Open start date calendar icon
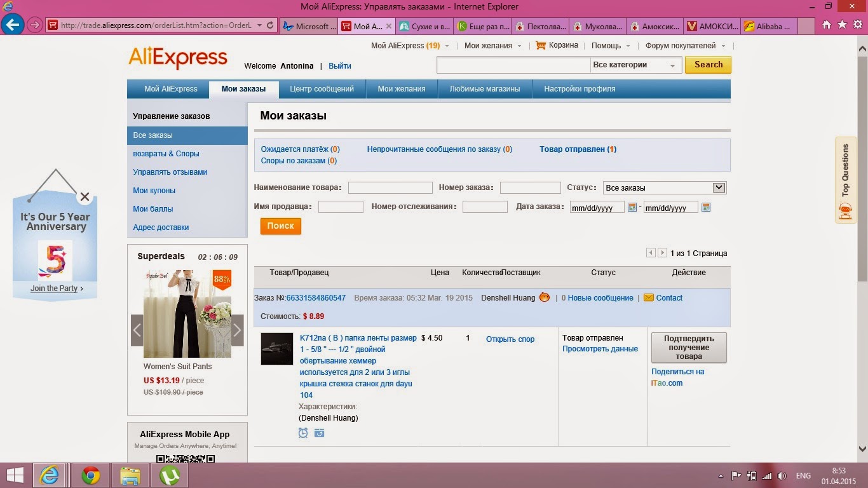Image resolution: width=868 pixels, height=488 pixels. [x=632, y=207]
